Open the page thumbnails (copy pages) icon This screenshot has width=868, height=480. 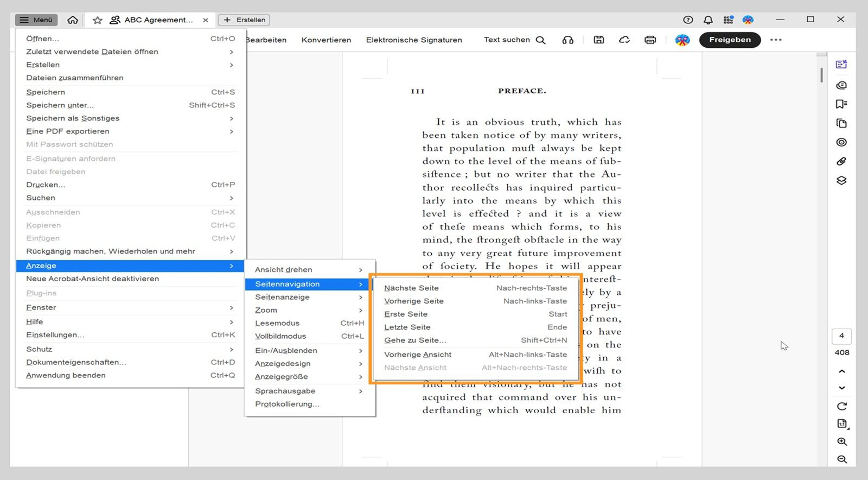(x=841, y=123)
